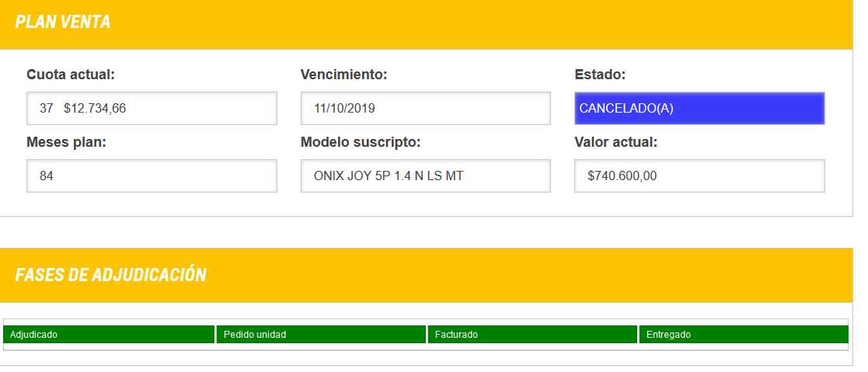Click the PLAN VENTA section header
This screenshot has width=868, height=372.
(x=63, y=23)
